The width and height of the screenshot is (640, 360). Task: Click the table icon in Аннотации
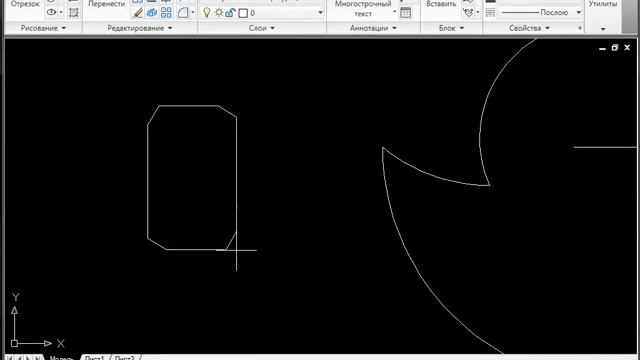coord(406,13)
